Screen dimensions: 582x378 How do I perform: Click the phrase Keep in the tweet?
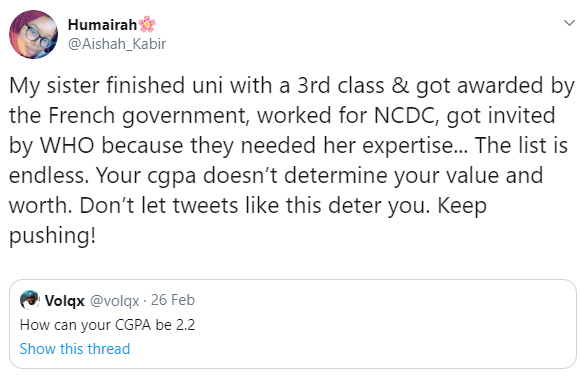tap(462, 206)
